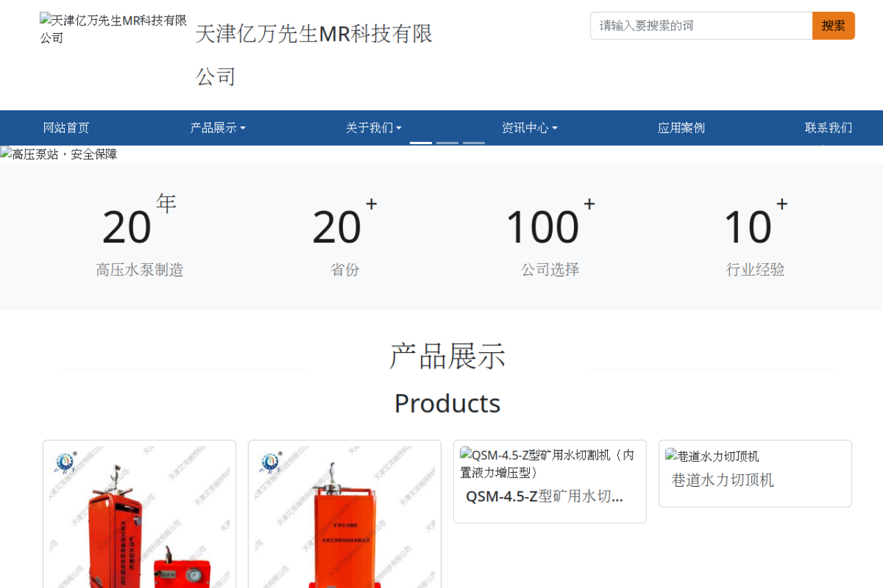Image resolution: width=883 pixels, height=588 pixels.
Task: Open the 应用案例 nav item
Action: pos(682,128)
